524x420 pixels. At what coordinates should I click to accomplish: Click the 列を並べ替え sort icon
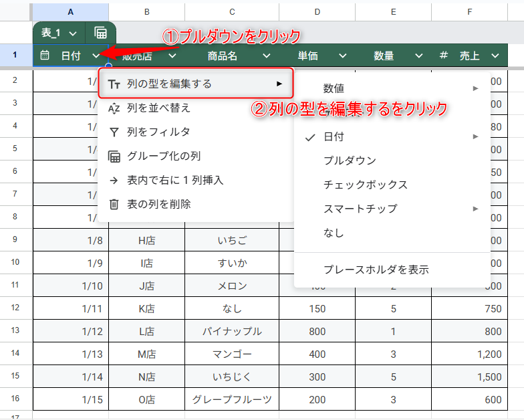(x=114, y=108)
